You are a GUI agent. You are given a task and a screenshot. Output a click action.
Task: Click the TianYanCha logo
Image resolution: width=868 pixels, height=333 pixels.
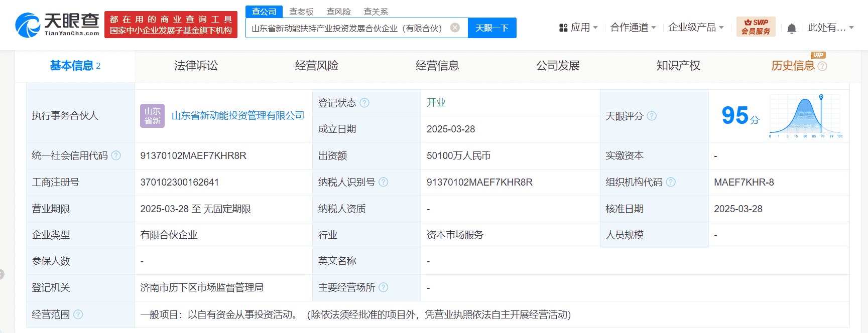[57, 25]
